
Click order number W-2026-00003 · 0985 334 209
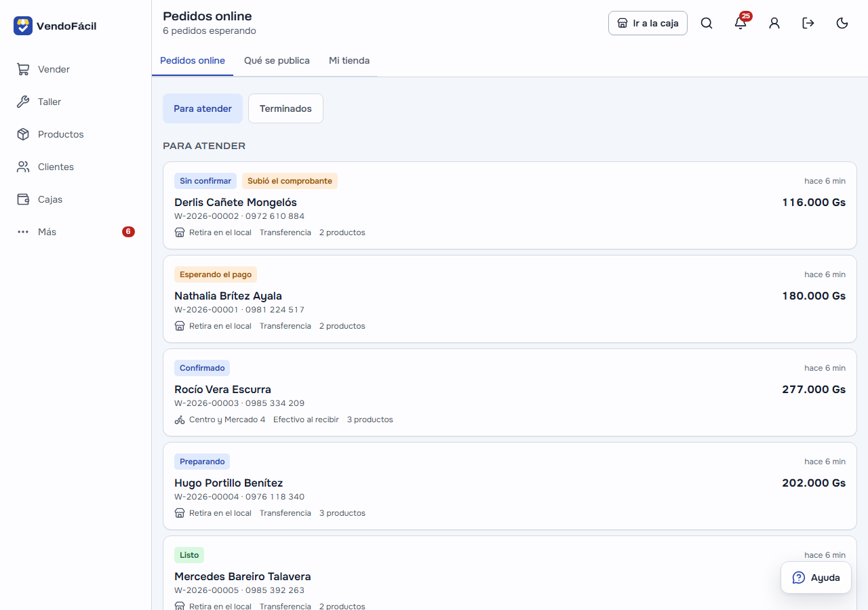click(x=239, y=403)
